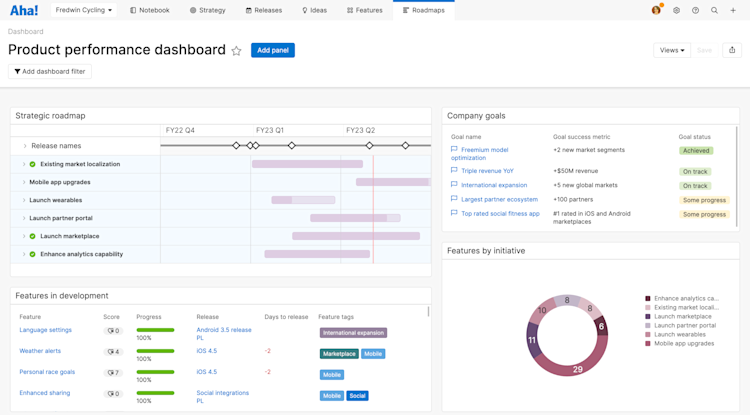The width and height of the screenshot is (750, 415).
Task: Click the Enhance analytics legend color swatch
Action: coord(648,298)
